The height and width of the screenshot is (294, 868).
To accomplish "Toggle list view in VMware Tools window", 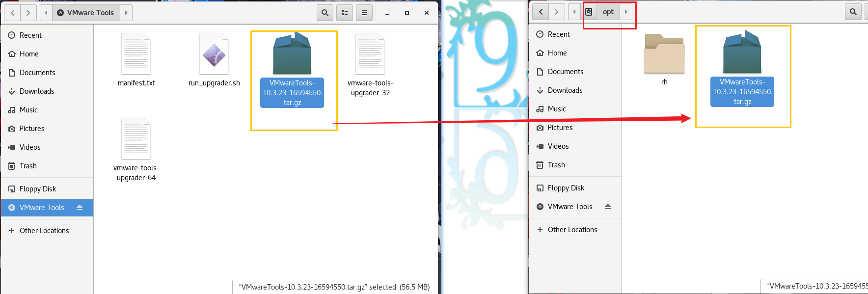I will point(345,13).
